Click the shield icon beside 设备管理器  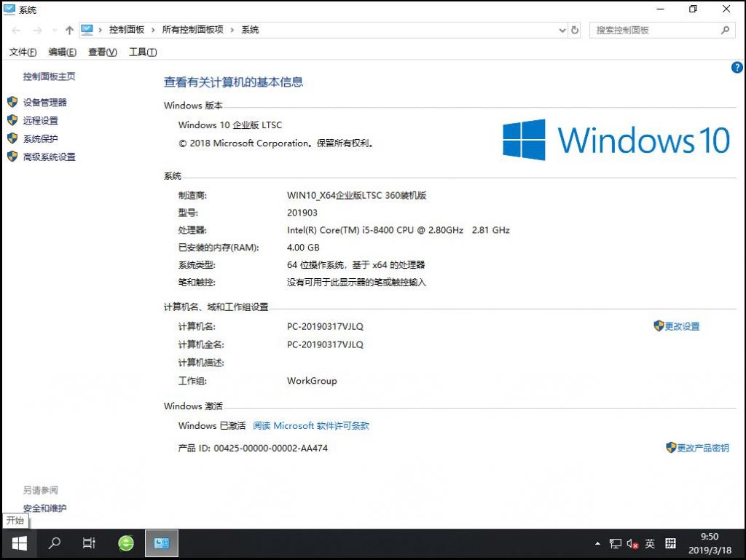pyautogui.click(x=12, y=102)
